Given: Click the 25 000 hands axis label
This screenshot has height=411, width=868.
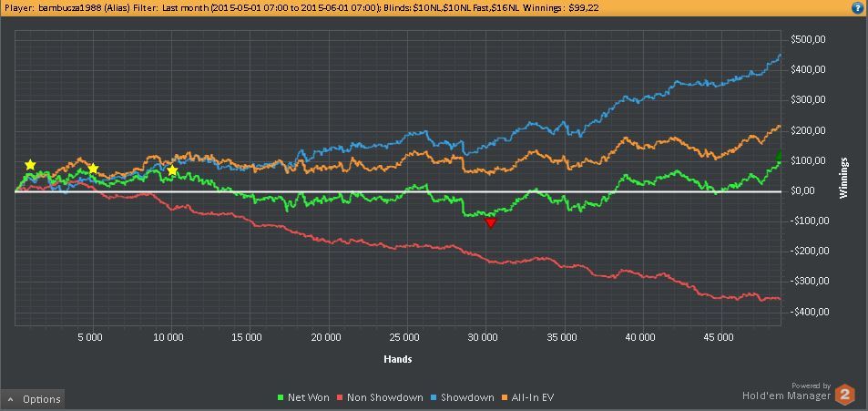Looking at the screenshot, I should pos(406,336).
